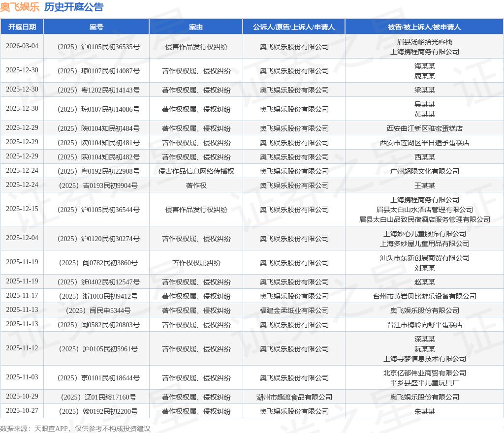This screenshot has height=433, width=504.
Task: Click plaintiff 潮州市趣渡食品有限公司
Action: (x=294, y=398)
